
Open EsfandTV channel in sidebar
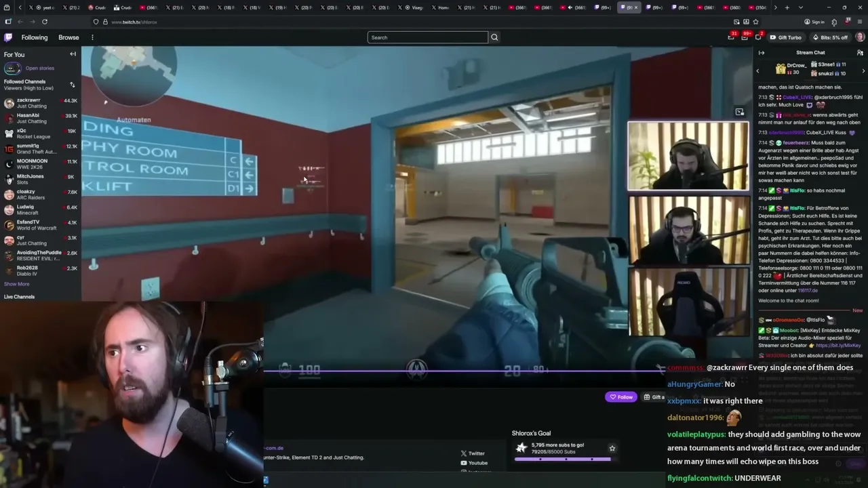point(40,225)
